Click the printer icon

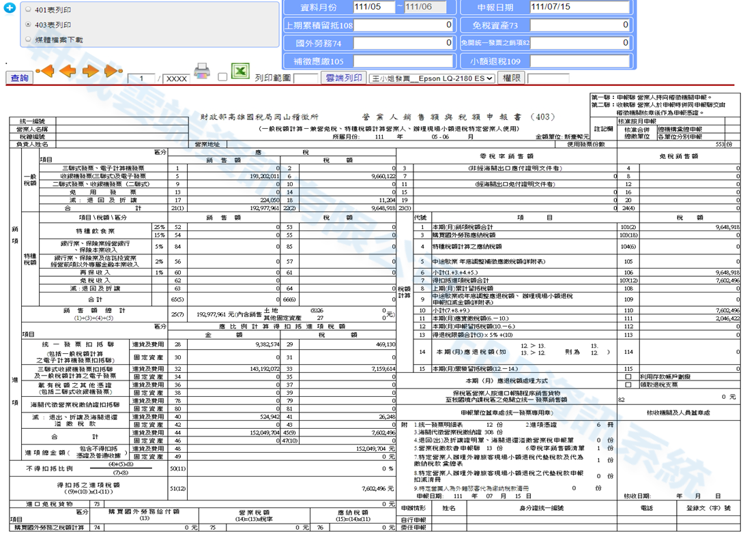(x=202, y=72)
